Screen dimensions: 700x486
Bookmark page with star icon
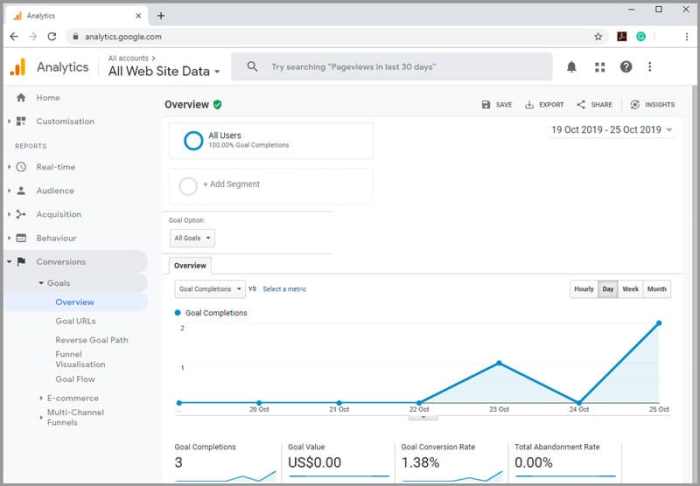(598, 37)
